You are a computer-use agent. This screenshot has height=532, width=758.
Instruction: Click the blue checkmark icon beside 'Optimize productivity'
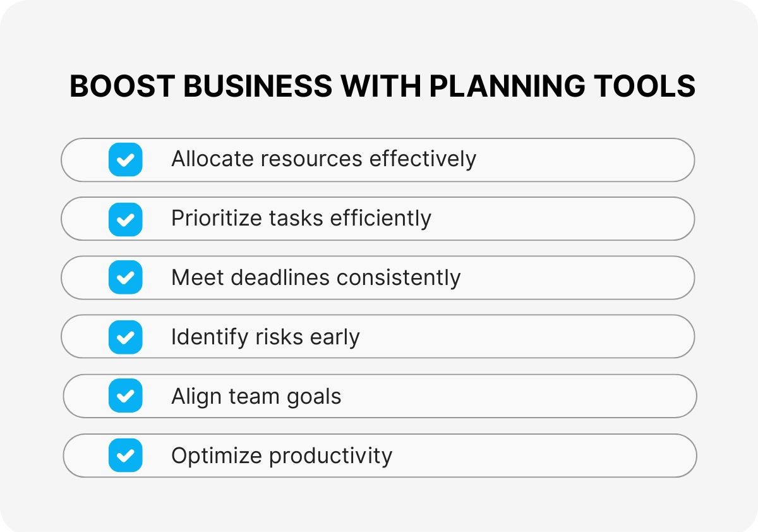[x=125, y=455]
